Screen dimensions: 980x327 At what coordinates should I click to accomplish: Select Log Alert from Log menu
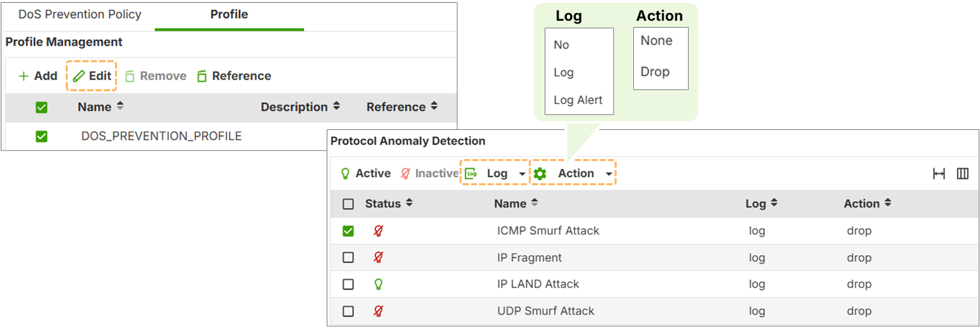point(578,100)
